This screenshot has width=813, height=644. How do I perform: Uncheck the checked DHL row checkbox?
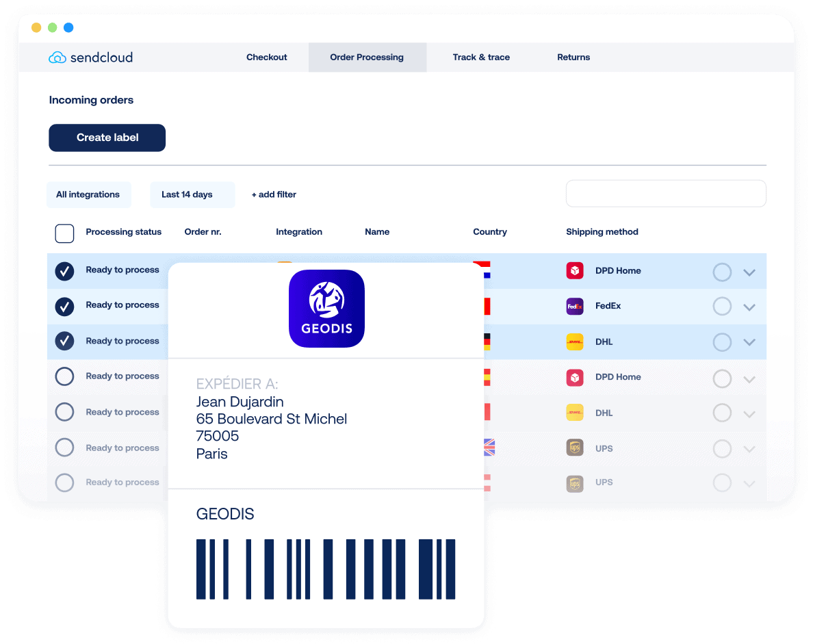click(64, 342)
